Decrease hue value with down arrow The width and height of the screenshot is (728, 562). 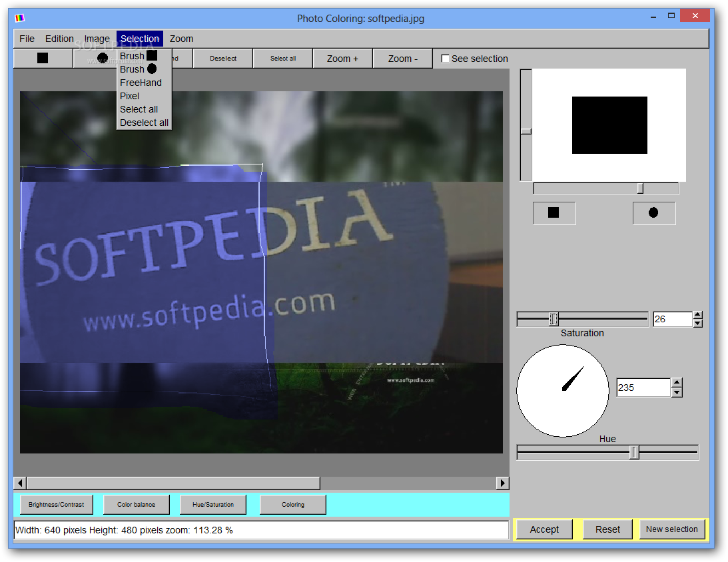pyautogui.click(x=677, y=393)
